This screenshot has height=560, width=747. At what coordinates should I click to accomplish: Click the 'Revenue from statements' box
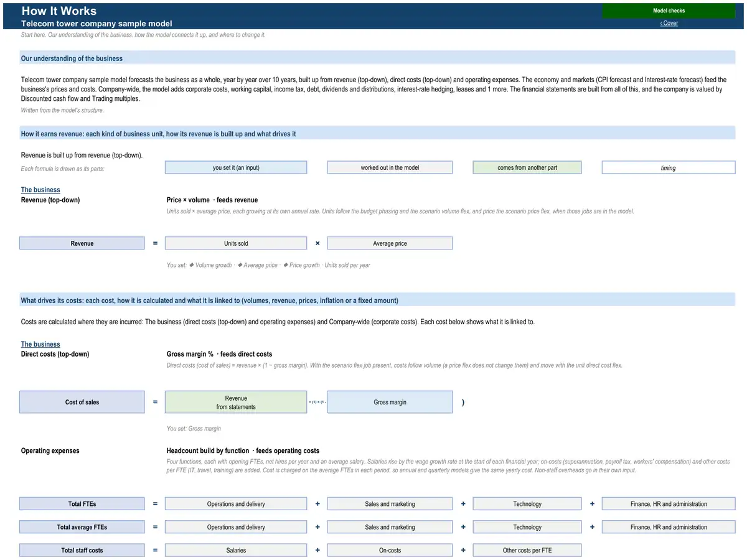point(236,402)
